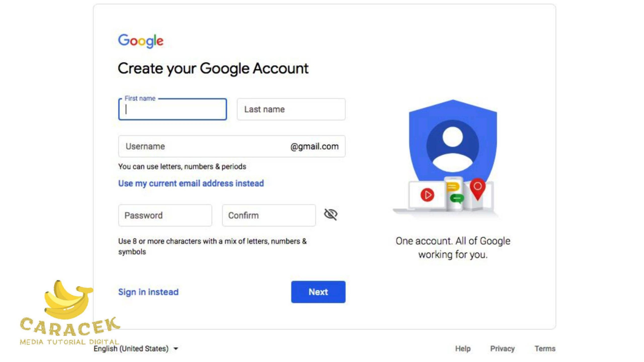Click the Terms link at bottom right
Viewport: 644px width, 362px height.
click(x=545, y=349)
